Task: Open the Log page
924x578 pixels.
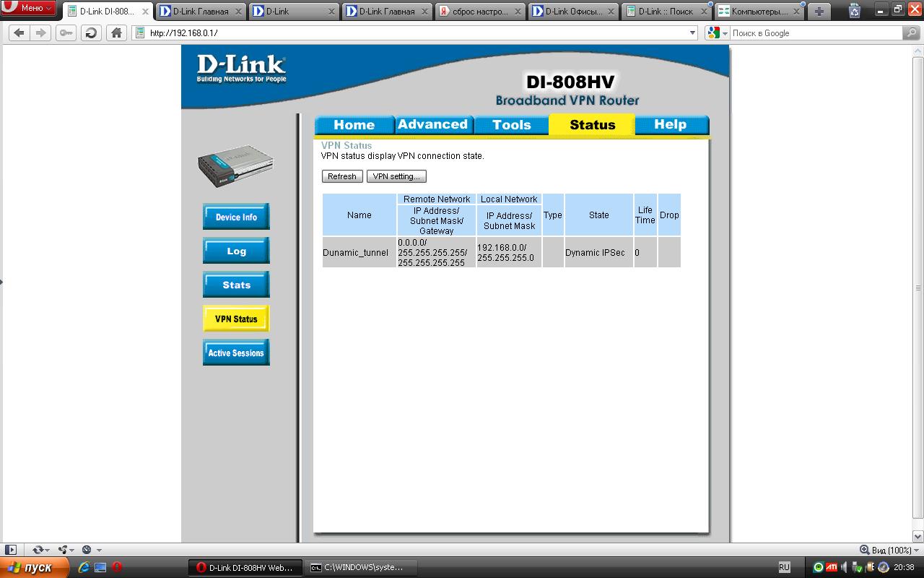Action: [236, 251]
